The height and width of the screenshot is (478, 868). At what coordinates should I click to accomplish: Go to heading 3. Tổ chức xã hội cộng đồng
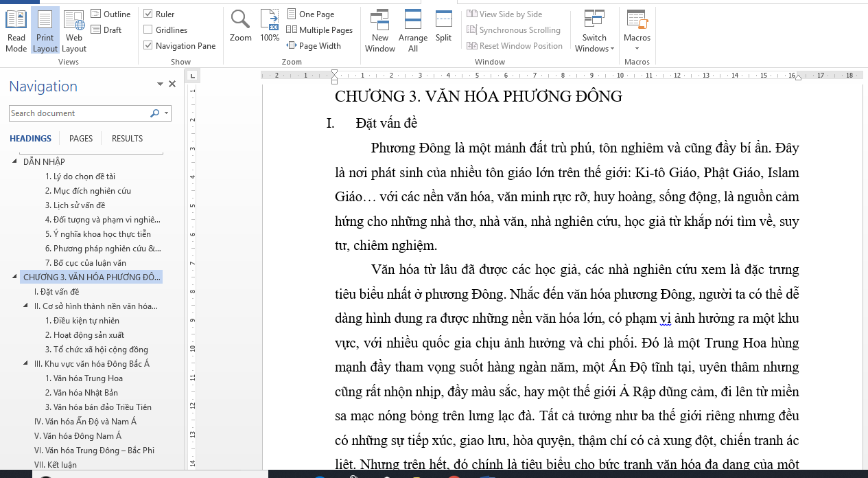point(97,350)
